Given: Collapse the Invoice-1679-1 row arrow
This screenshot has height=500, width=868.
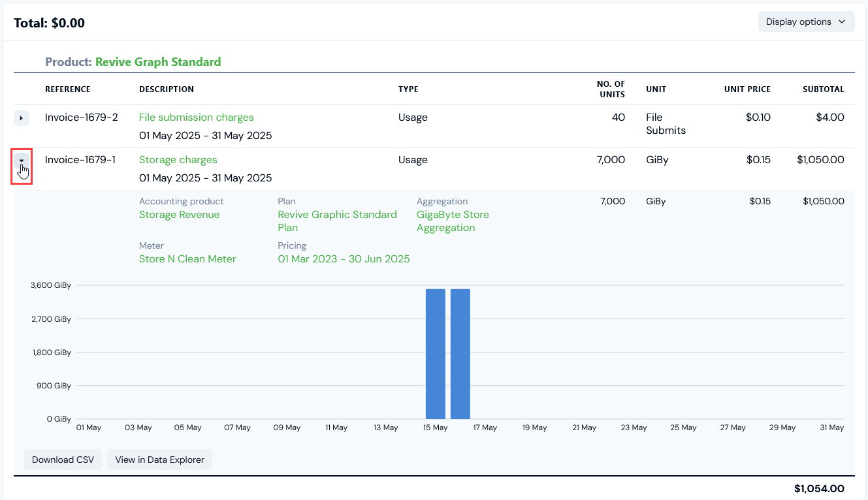Looking at the screenshot, I should (22, 161).
